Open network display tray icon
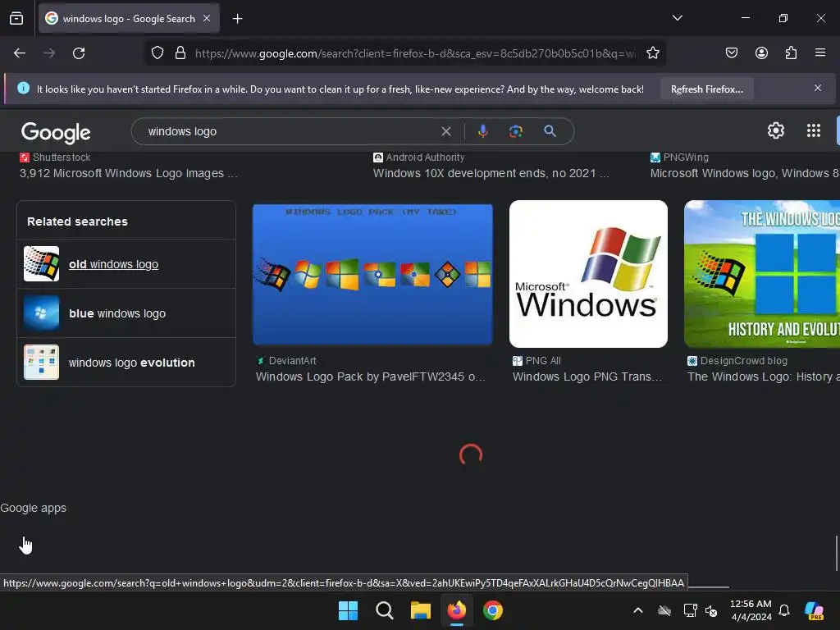The image size is (840, 630). point(690,610)
